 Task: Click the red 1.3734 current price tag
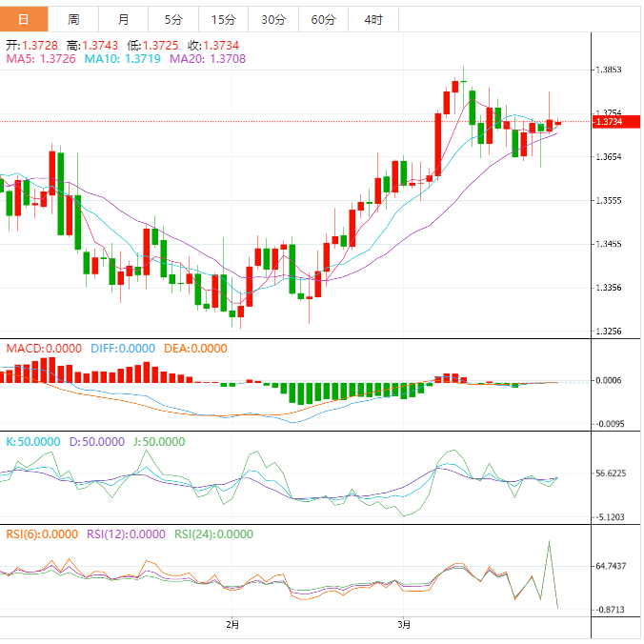(616, 122)
